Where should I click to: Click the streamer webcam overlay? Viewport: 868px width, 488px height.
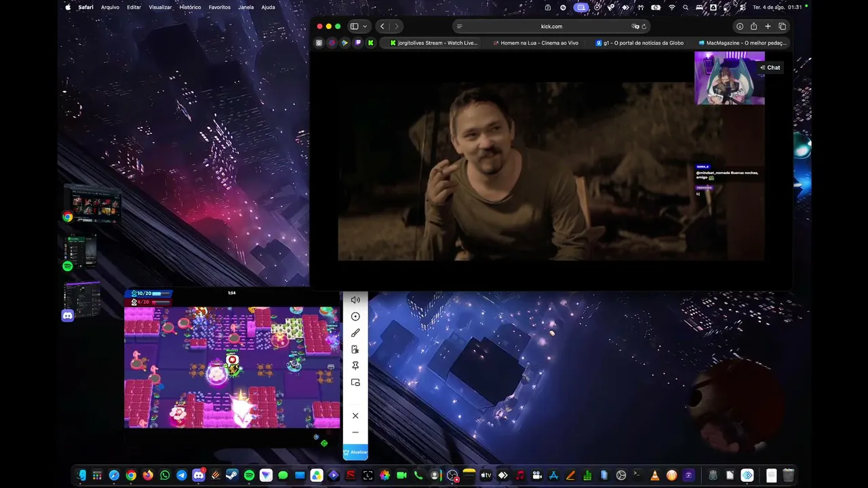coord(730,78)
